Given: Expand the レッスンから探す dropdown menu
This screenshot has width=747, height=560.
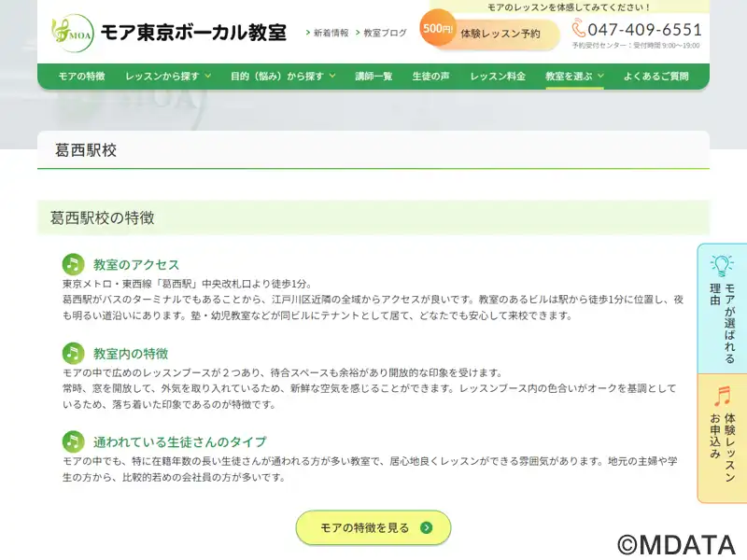Looking at the screenshot, I should coord(168,77).
